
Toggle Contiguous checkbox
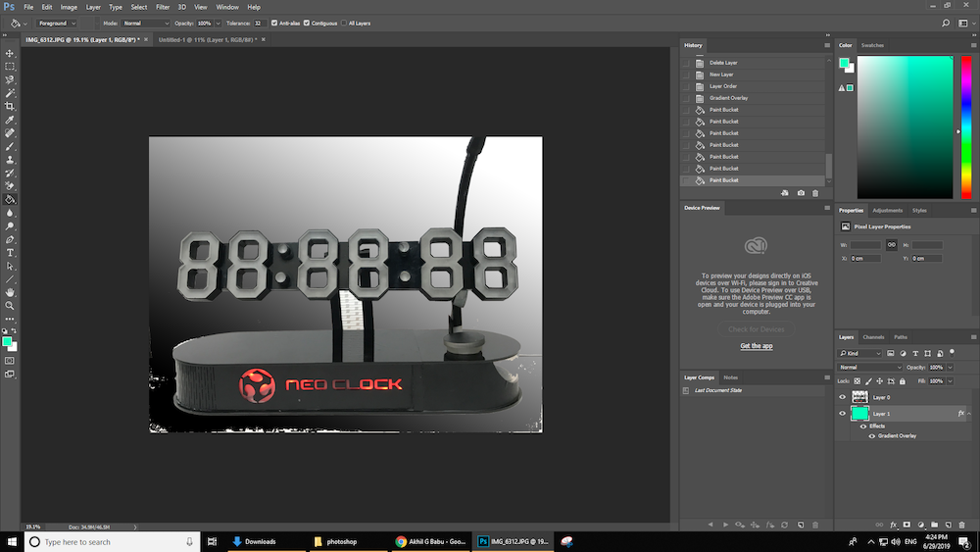click(306, 24)
